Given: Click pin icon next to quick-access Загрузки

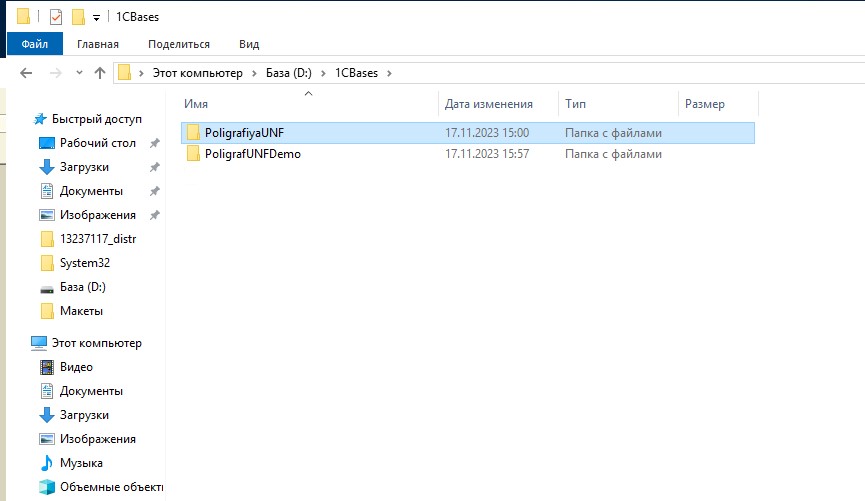Looking at the screenshot, I should coord(155,167).
